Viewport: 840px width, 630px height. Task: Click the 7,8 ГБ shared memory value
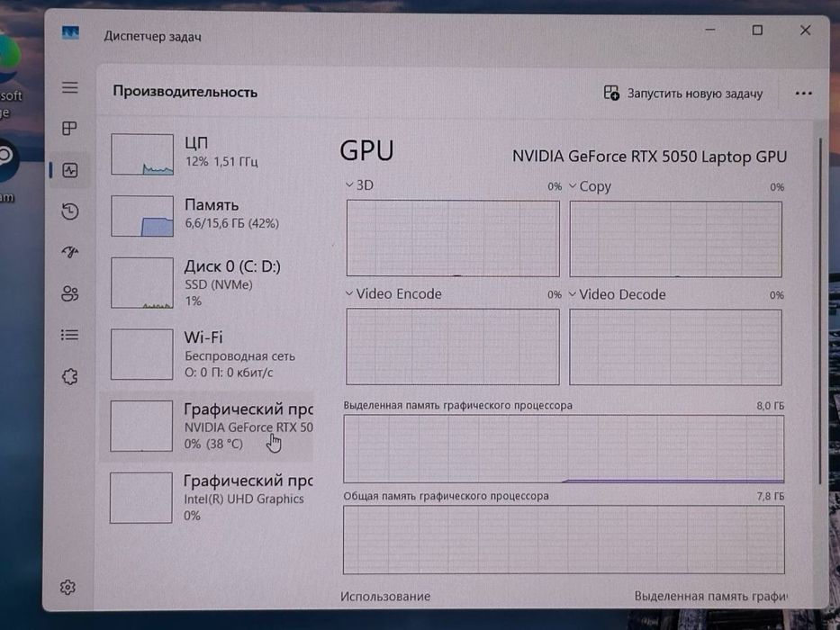771,497
